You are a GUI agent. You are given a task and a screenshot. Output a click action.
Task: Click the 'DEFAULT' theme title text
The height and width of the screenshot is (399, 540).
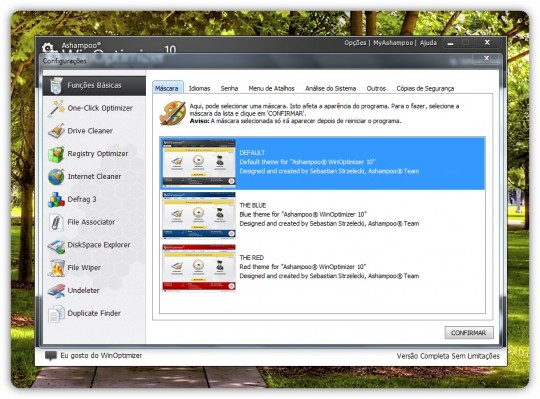click(x=252, y=153)
